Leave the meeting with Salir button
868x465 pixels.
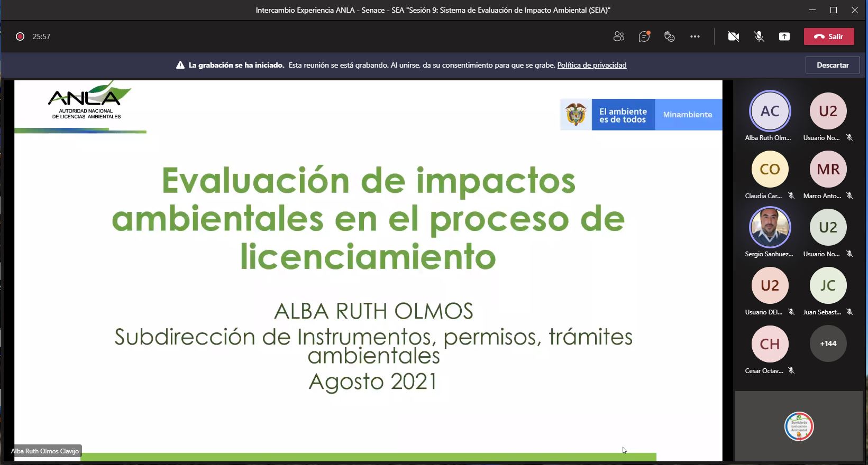point(828,36)
